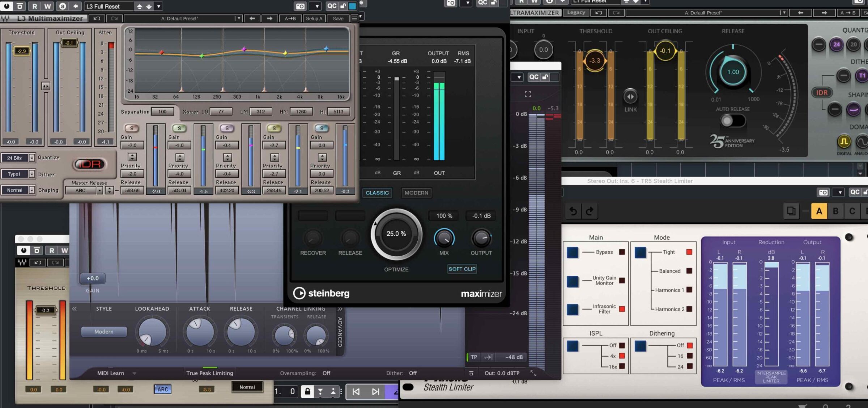Viewport: 868px width, 408px height.
Task: Switch to CLASSIC mode in Steinberg maximizer
Action: (377, 193)
